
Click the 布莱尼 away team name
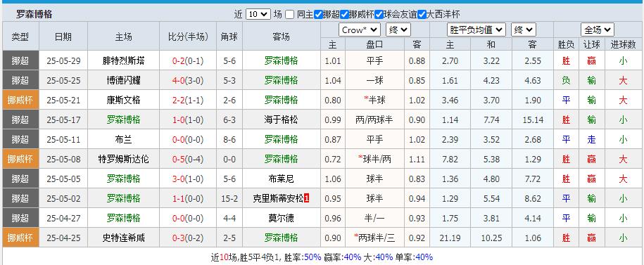(282, 179)
